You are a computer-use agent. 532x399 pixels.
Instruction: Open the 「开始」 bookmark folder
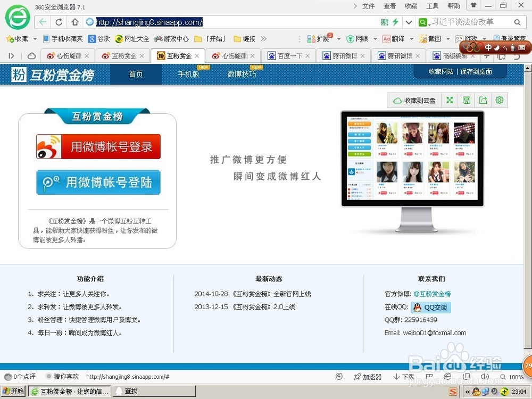pyautogui.click(x=210, y=39)
